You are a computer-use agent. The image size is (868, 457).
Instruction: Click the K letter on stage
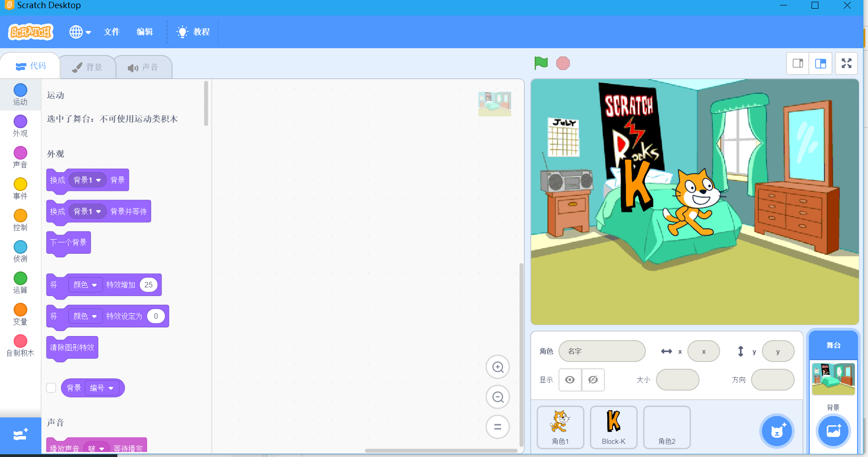pos(637,186)
